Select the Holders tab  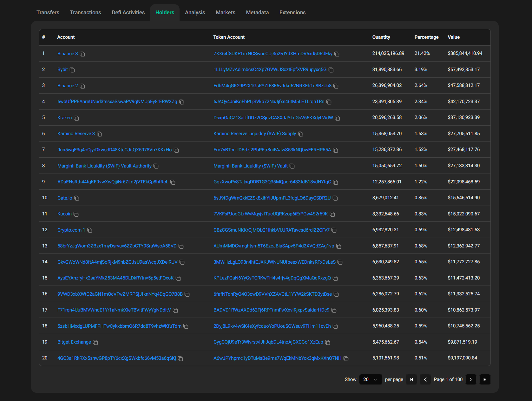click(x=165, y=12)
